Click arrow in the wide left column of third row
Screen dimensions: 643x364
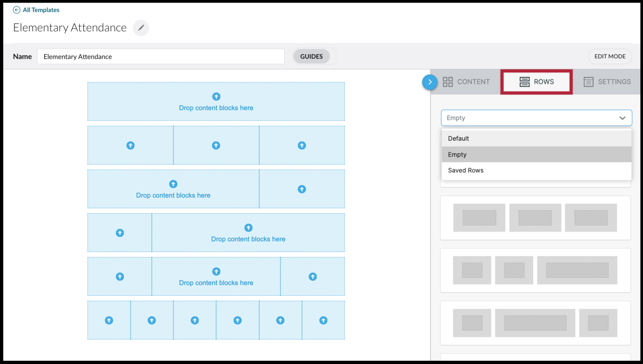(173, 184)
